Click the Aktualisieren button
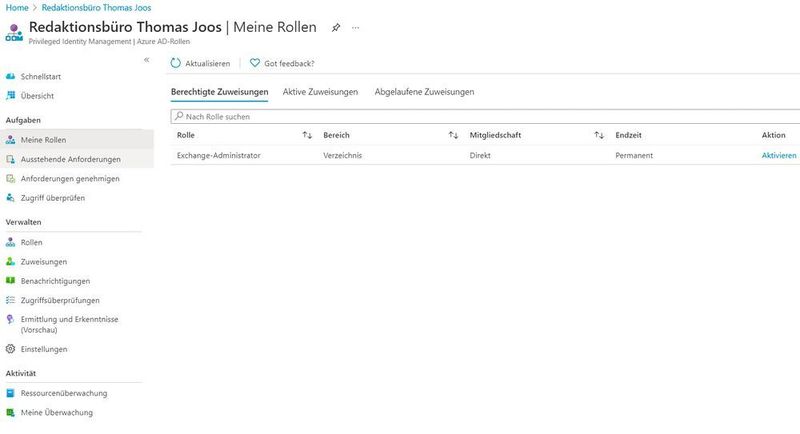800x434 pixels. click(201, 63)
